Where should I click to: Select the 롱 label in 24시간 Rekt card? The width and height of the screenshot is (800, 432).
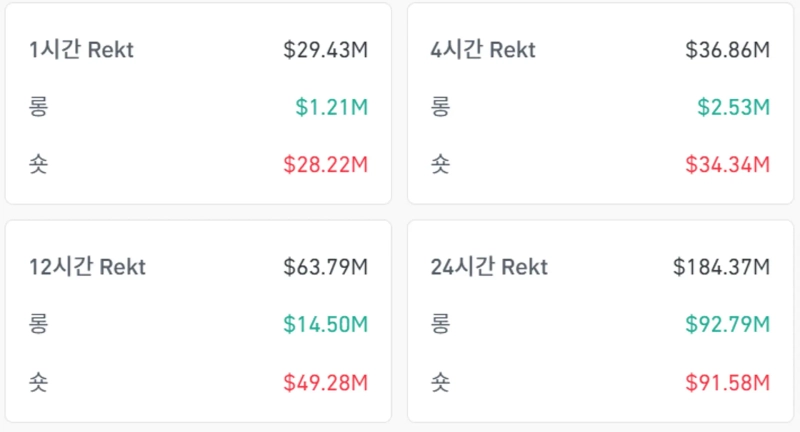pyautogui.click(x=439, y=324)
